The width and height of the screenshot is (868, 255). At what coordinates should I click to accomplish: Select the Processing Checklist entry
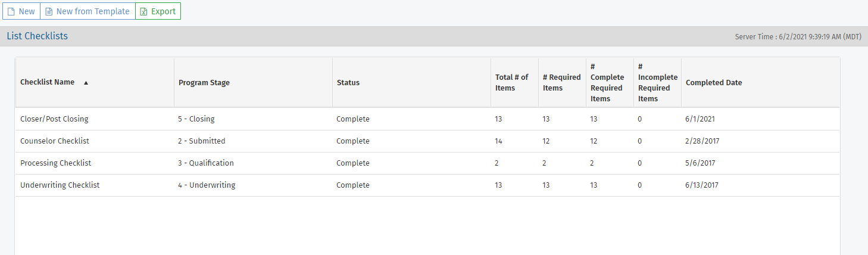pyautogui.click(x=56, y=163)
